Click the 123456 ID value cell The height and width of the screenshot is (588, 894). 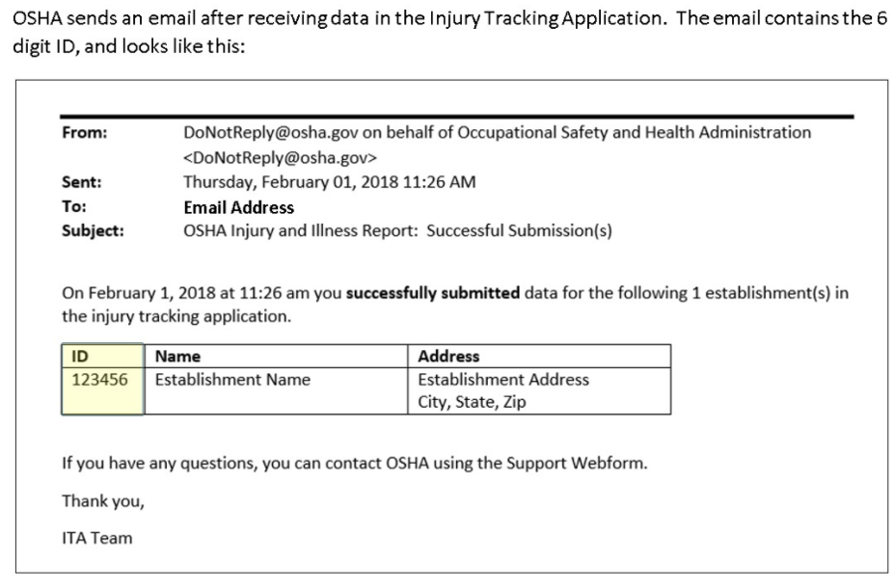coord(100,380)
